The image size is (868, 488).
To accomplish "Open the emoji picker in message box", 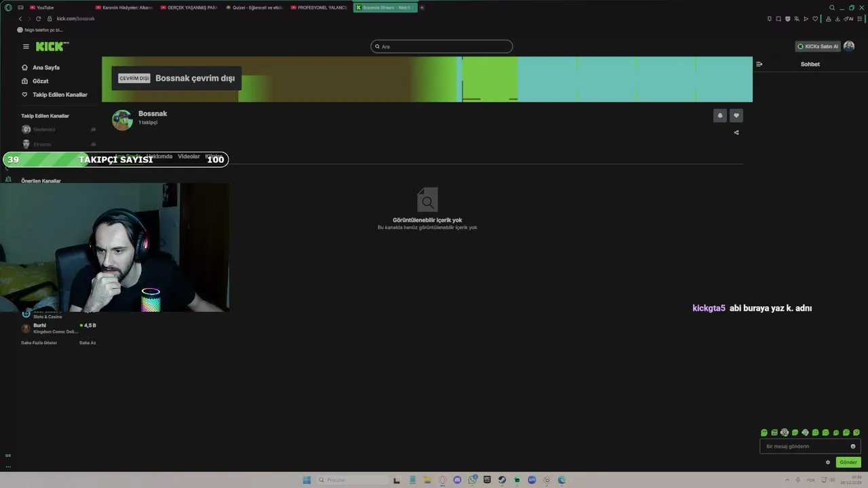I will pos(853,447).
